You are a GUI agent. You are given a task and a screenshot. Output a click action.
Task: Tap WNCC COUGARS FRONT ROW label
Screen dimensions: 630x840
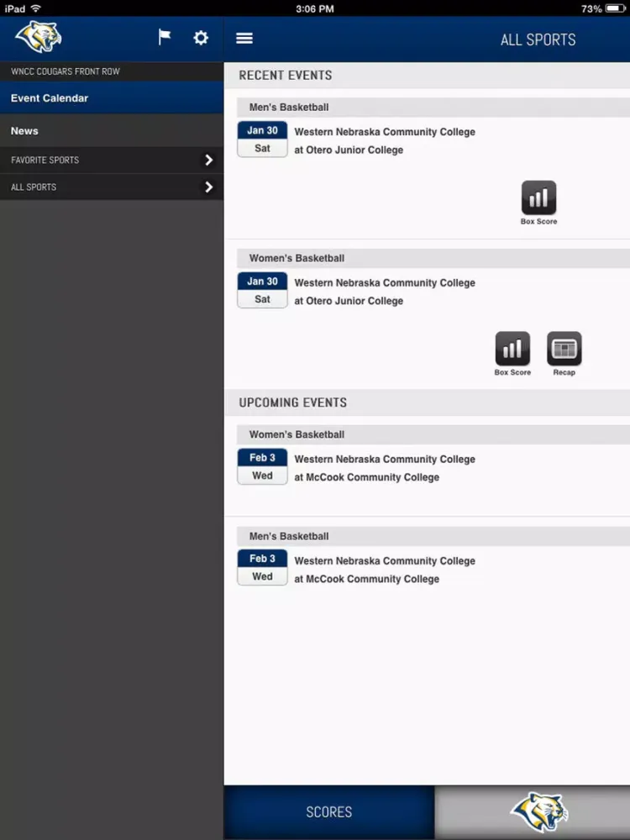click(66, 71)
